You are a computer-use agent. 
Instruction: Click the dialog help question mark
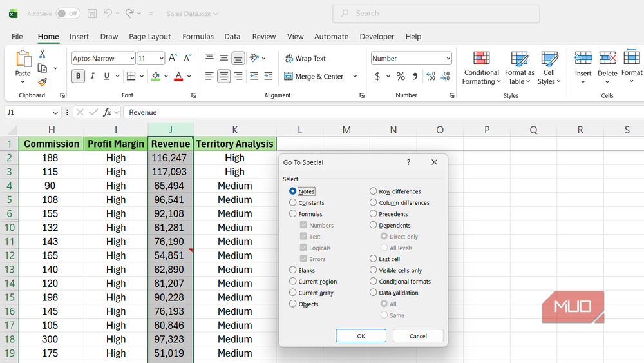click(x=408, y=162)
